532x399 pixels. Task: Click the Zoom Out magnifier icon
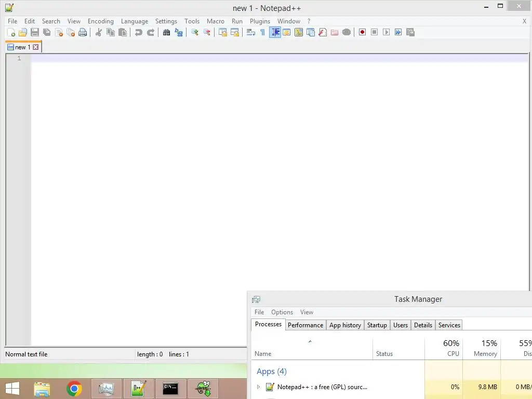[207, 32]
